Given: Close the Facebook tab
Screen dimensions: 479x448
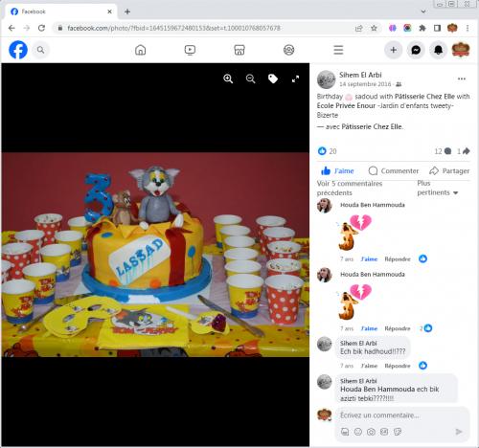Looking at the screenshot, I should (109, 11).
